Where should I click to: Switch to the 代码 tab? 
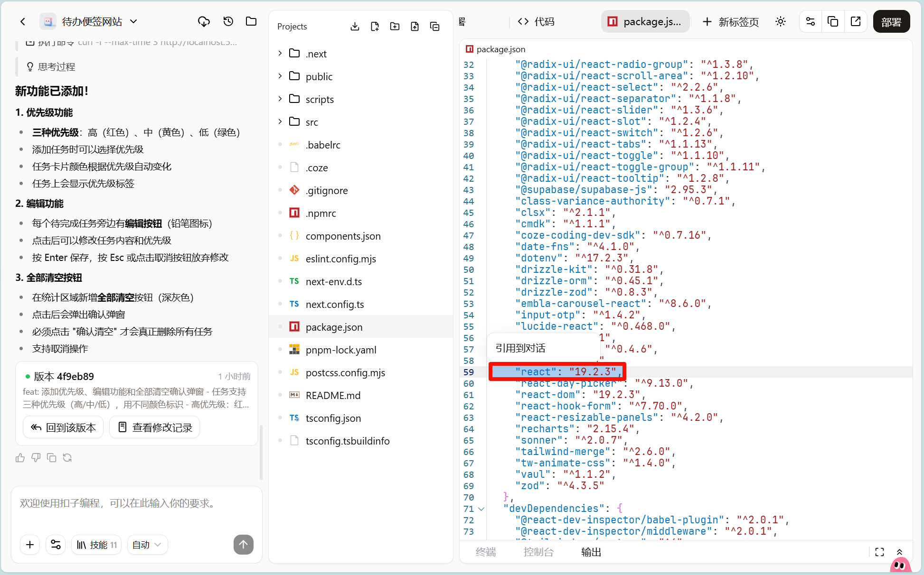[537, 22]
